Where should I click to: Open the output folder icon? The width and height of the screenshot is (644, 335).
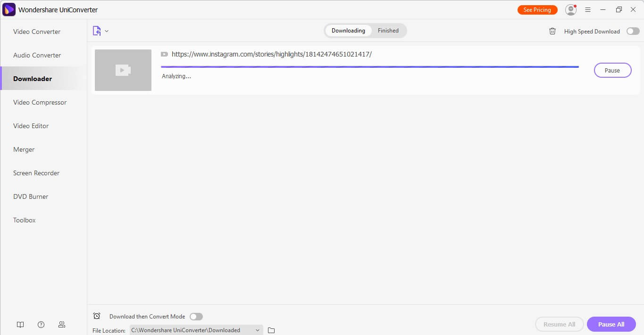271,330
